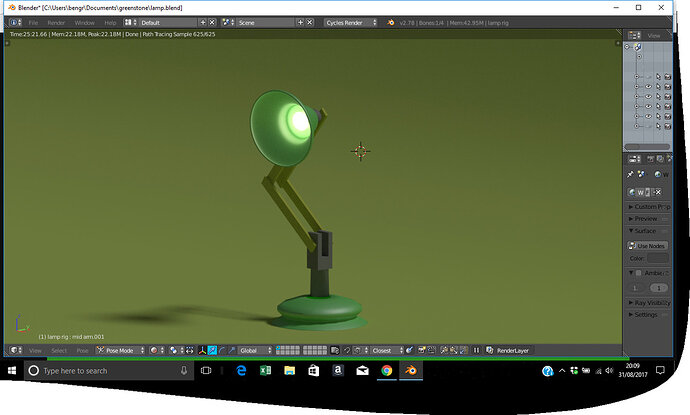Open the viewport shading dropdown
Image resolution: width=690 pixels, height=415 pixels.
[x=156, y=350]
